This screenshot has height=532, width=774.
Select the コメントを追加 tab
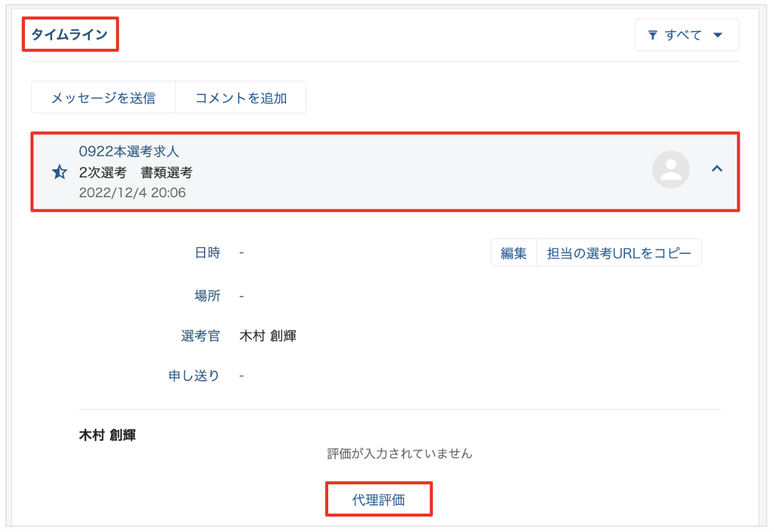pos(241,98)
